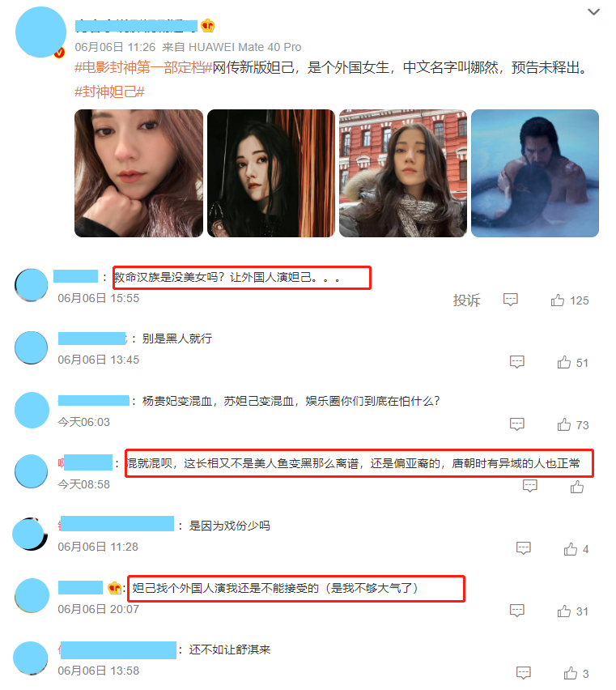
Task: Like the comment posted 今天08:58
Action: point(577,486)
